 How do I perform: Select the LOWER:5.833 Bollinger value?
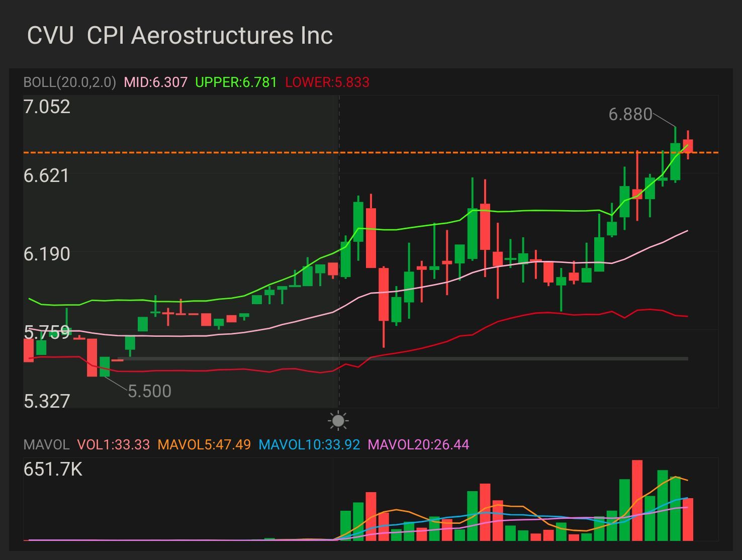[x=327, y=82]
